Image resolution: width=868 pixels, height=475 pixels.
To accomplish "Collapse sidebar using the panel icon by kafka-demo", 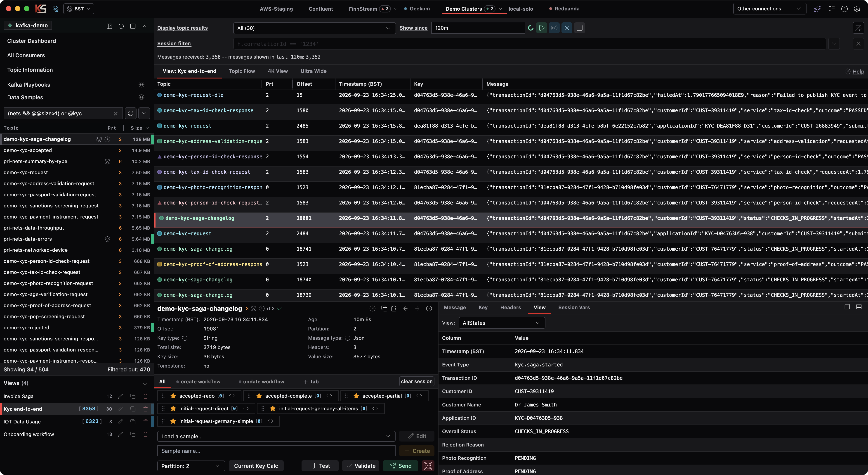I will click(109, 26).
